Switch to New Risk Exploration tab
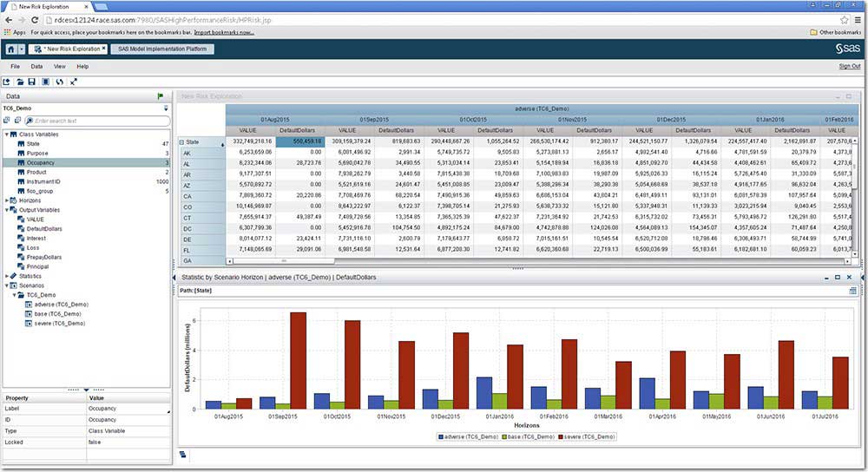 pyautogui.click(x=69, y=49)
